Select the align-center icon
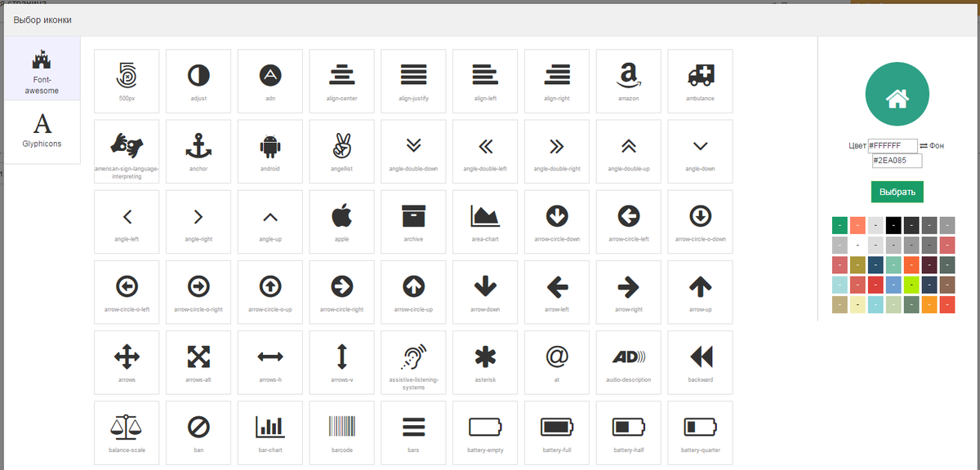This screenshot has width=980, height=470. point(342,81)
